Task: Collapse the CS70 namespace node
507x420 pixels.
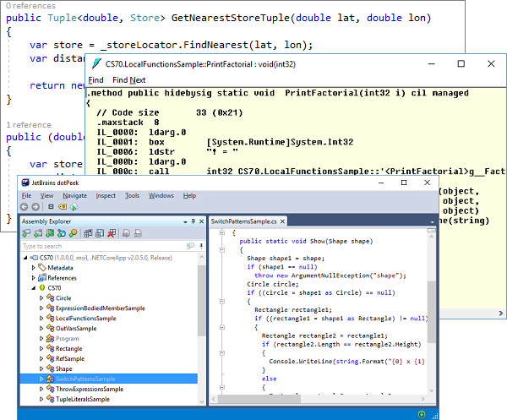Action: [x=33, y=288]
